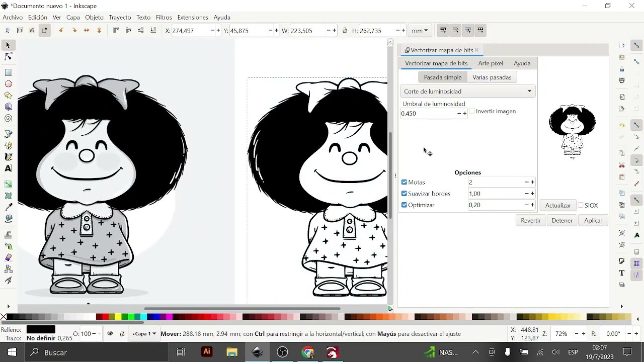Switch to Varias pasadas tab

click(492, 77)
